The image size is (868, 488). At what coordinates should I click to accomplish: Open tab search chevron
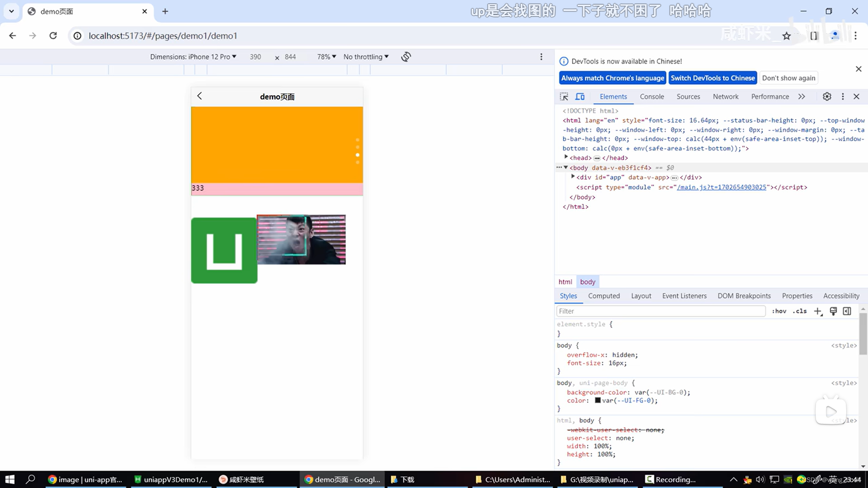coord(11,11)
